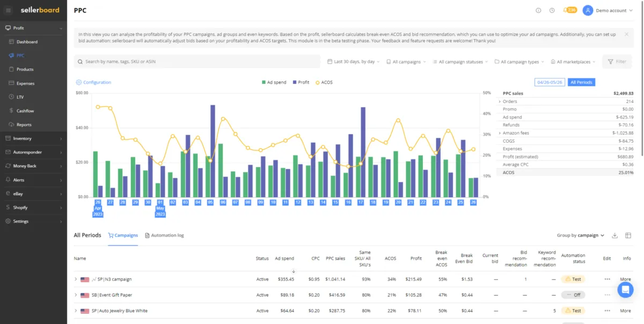Click the hamburger menu icon beside sellerboard logo

tap(8, 10)
